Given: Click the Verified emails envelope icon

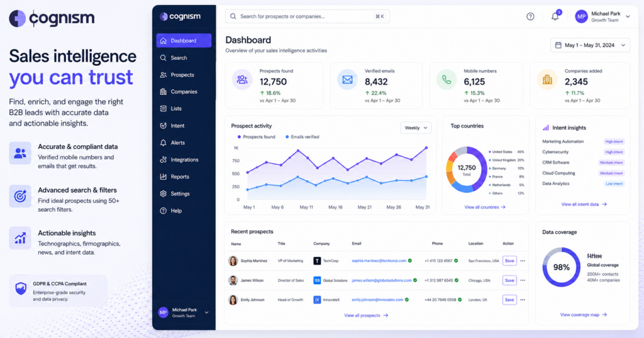Looking at the screenshot, I should click(x=347, y=80).
